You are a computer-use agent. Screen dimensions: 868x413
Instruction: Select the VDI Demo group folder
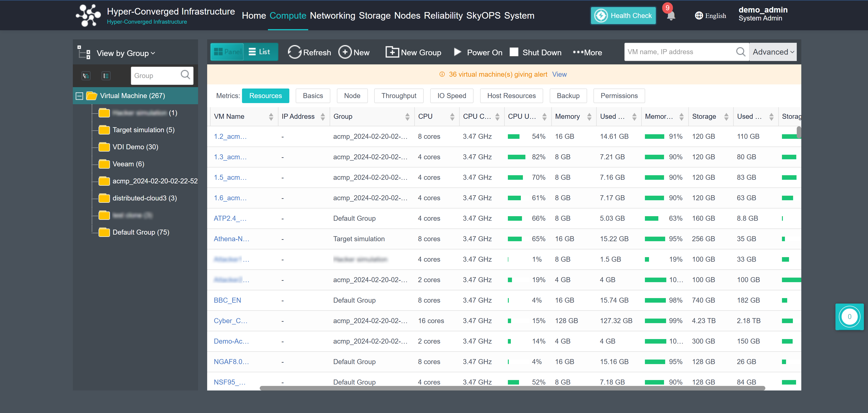(x=135, y=147)
